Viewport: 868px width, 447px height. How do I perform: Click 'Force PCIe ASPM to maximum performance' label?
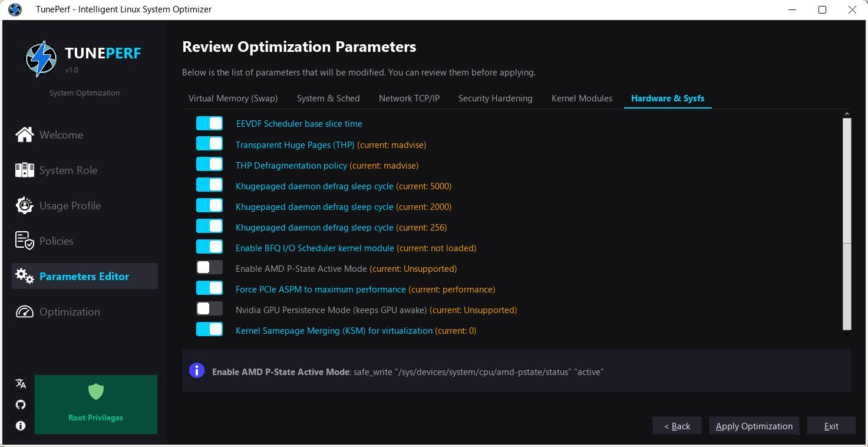pos(321,289)
